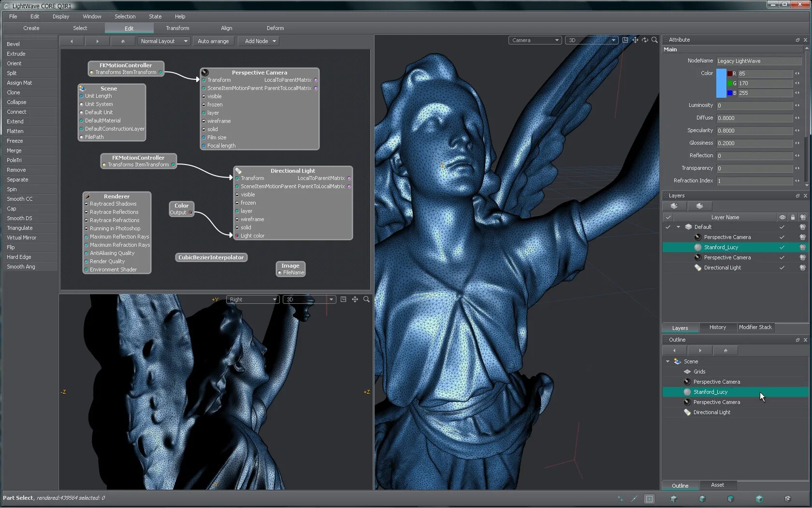
Task: Open the Selection menu
Action: [x=125, y=16]
